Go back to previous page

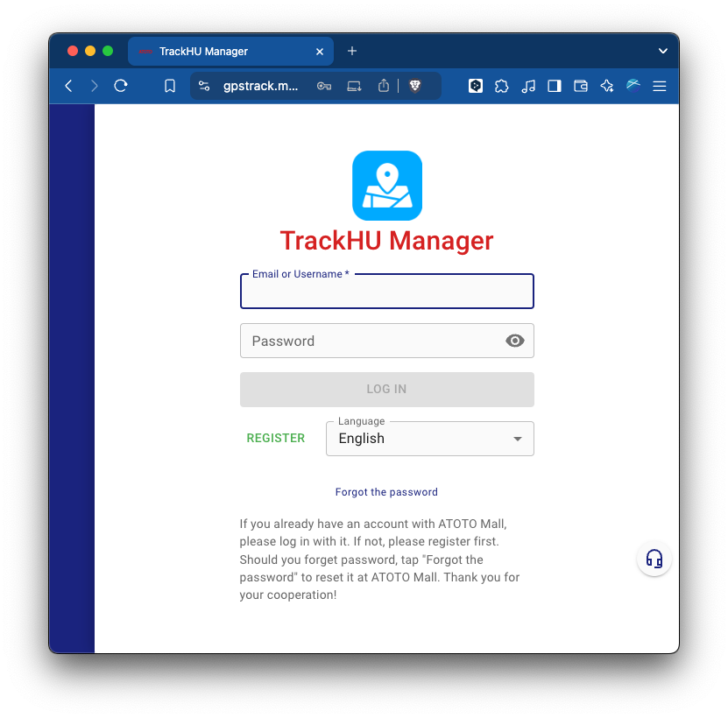tap(68, 86)
